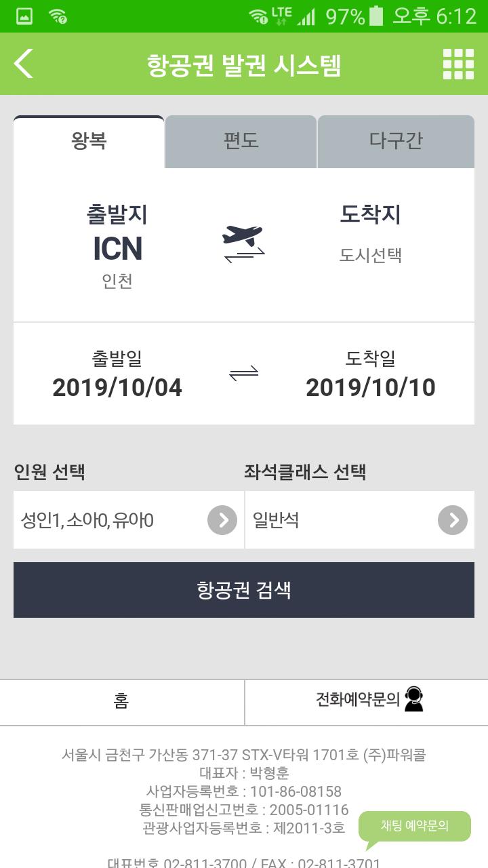Image resolution: width=488 pixels, height=868 pixels.
Task: Open 도착지 city selection
Action: pyautogui.click(x=370, y=234)
